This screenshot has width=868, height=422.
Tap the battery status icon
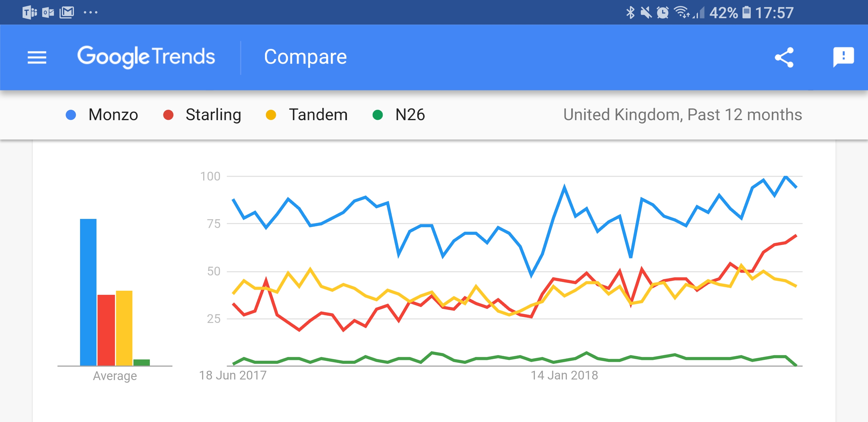[x=746, y=13]
